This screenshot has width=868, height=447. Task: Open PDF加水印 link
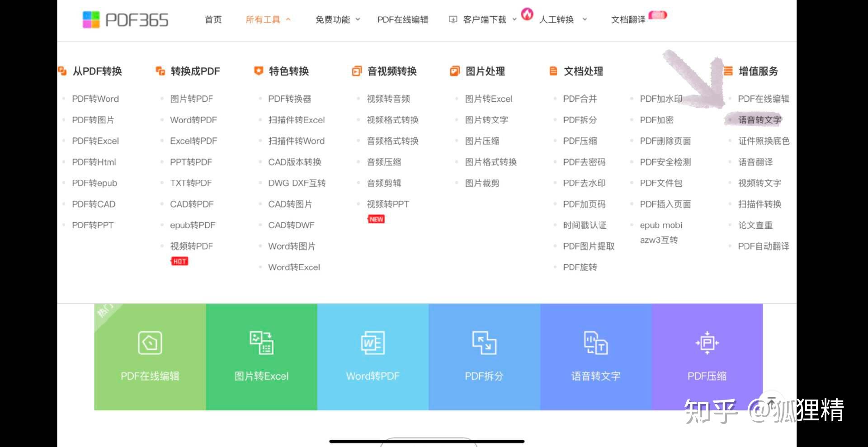pos(661,99)
